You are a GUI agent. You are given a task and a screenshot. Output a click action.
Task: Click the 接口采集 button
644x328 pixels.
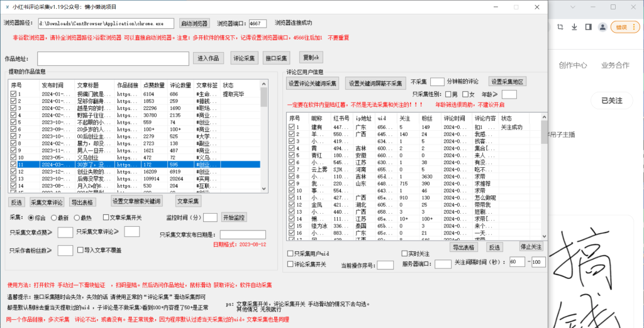(277, 58)
